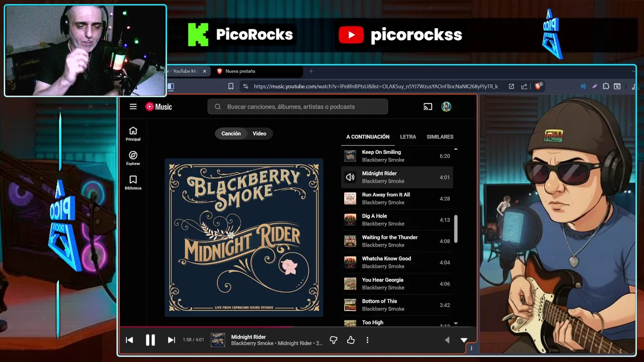Play Dig A Hole from queue
Image resolution: width=644 pixels, height=362 pixels.
coord(397,220)
